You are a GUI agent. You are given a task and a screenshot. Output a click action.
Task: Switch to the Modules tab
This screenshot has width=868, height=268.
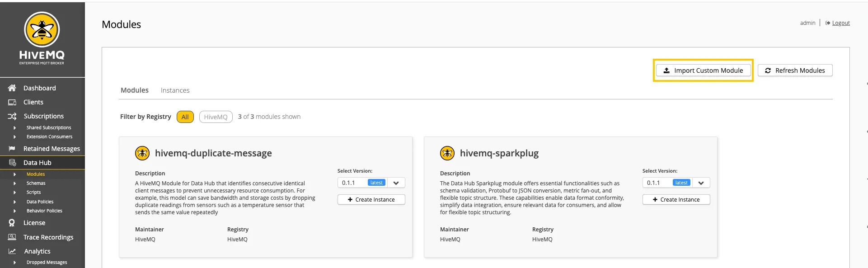pos(135,90)
